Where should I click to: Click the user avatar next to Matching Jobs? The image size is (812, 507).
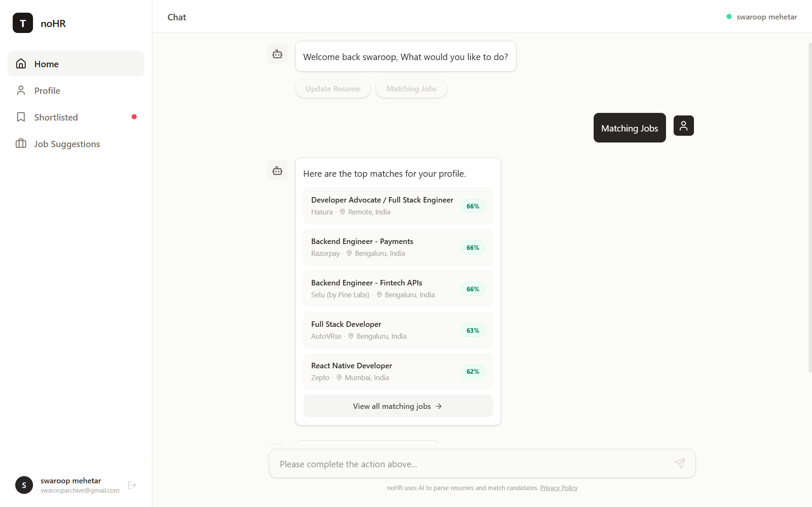[x=683, y=125]
